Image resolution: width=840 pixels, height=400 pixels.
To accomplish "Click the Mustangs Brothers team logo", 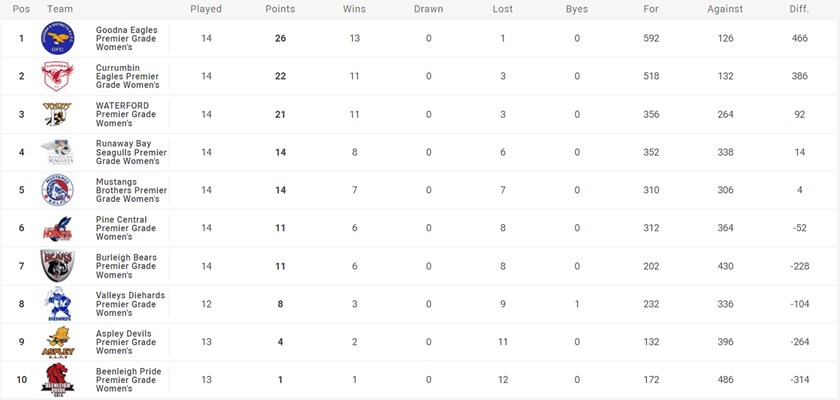I will [57, 190].
